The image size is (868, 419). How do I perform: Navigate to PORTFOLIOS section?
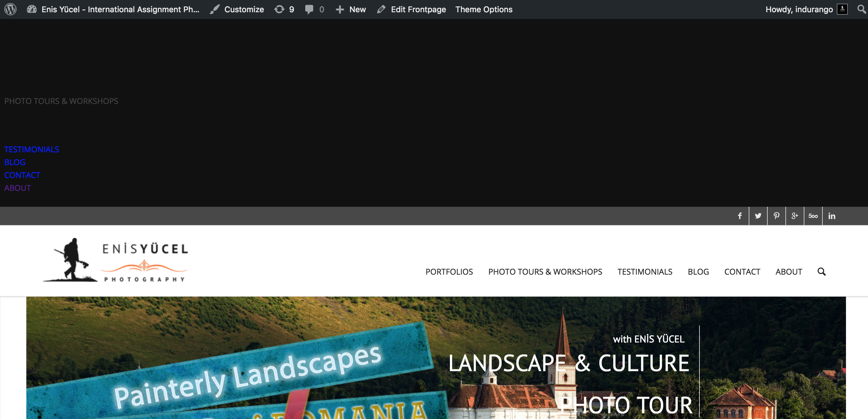[449, 271]
